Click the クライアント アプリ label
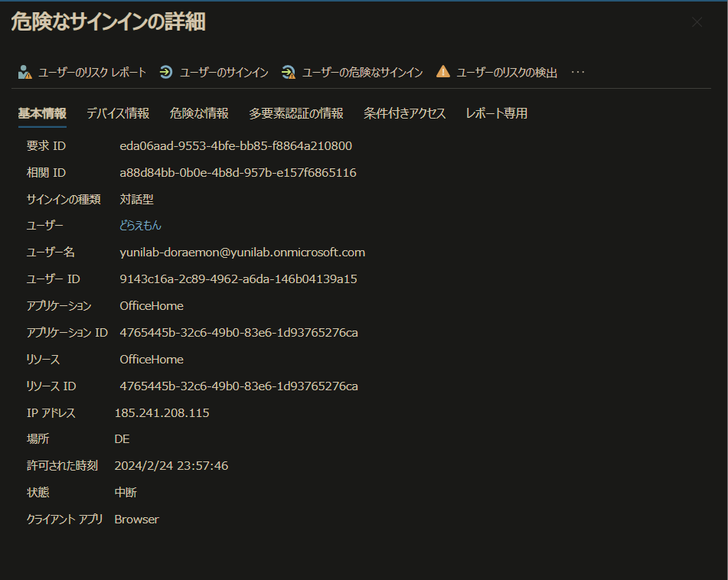728x580 pixels. [x=64, y=520]
